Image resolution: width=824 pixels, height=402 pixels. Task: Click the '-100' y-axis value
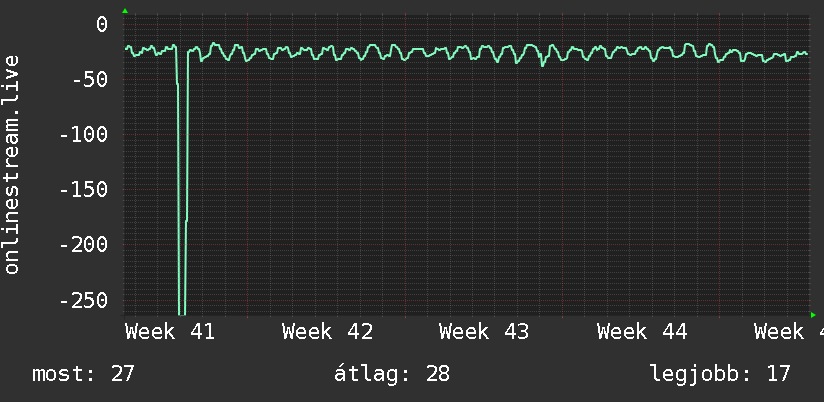[84, 135]
